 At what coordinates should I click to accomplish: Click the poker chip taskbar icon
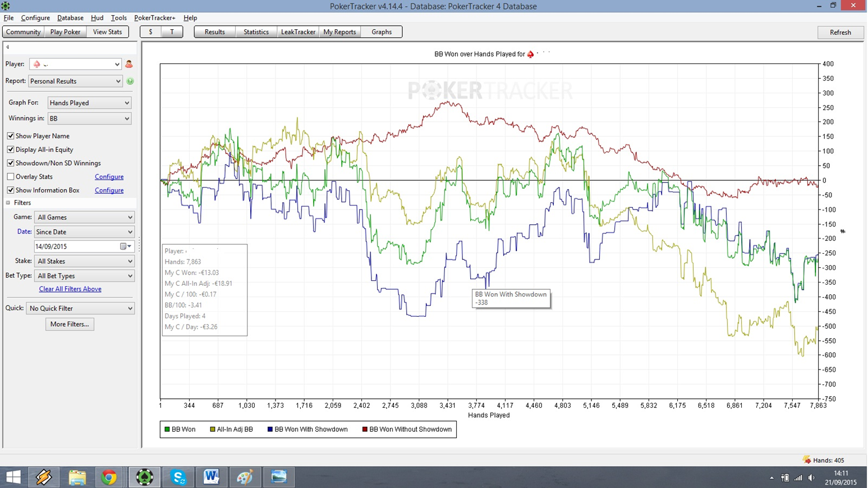click(x=145, y=477)
